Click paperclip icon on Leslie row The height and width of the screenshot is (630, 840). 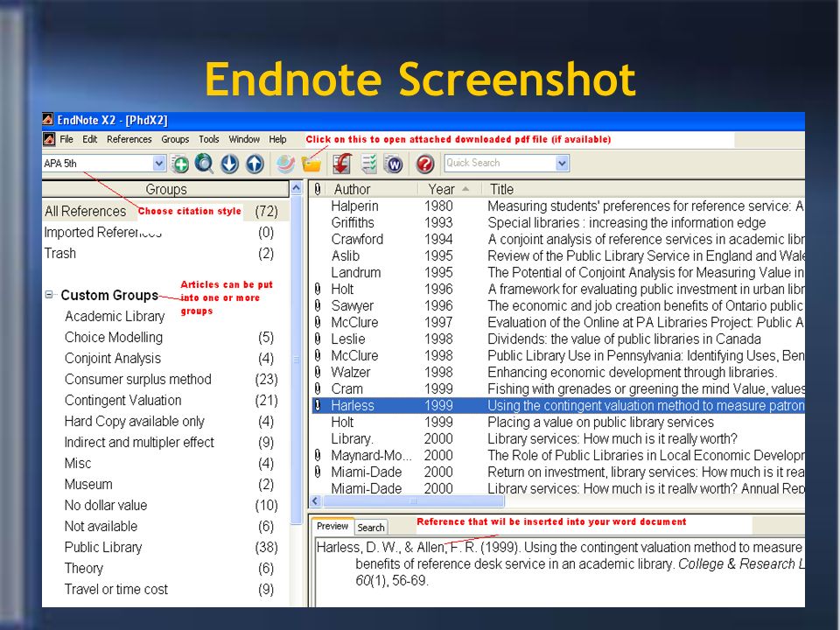318,339
